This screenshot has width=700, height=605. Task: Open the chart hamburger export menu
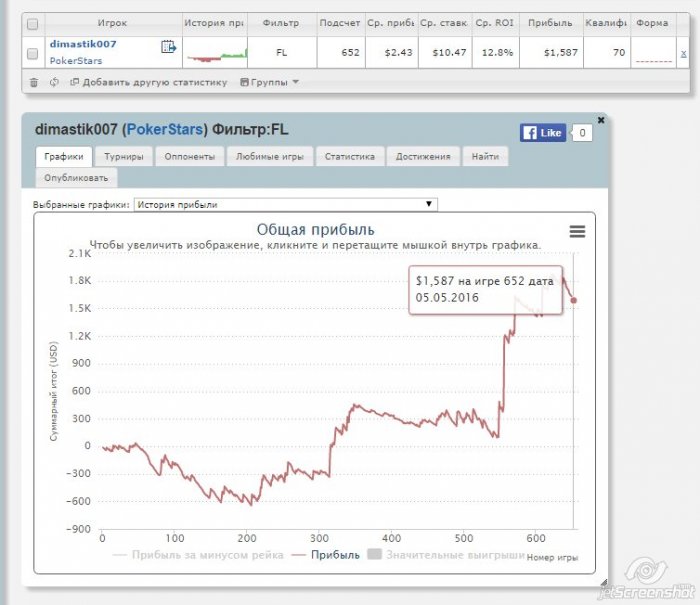click(x=577, y=231)
